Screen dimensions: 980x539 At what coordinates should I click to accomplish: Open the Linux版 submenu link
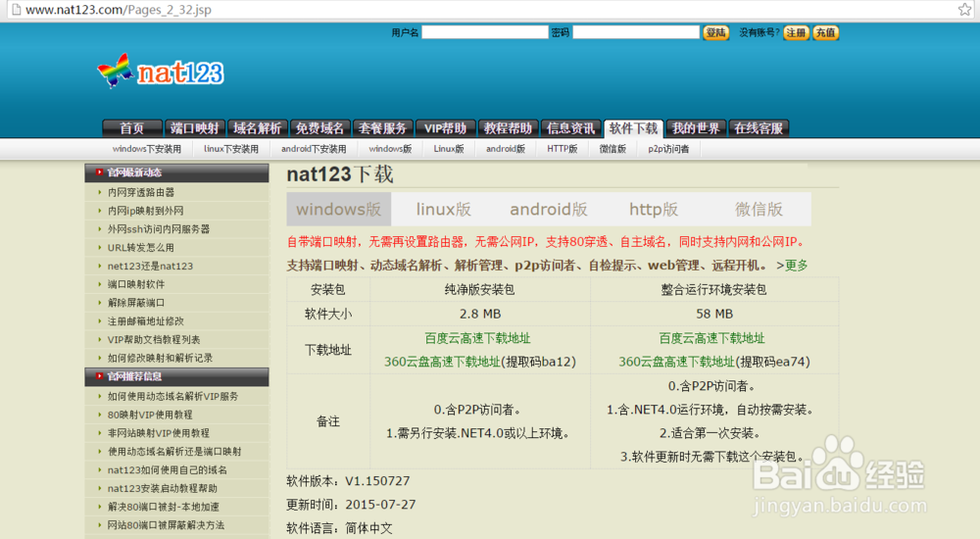449,149
